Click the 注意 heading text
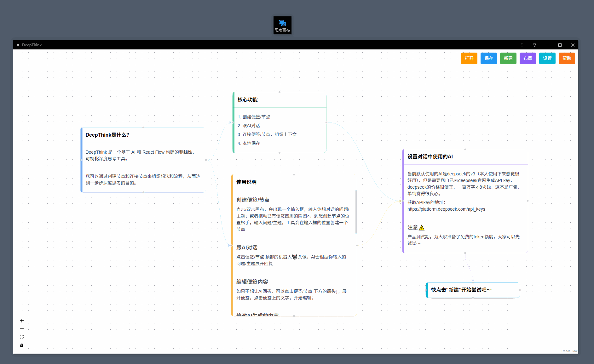Viewport: 594px width, 364px height. (x=412, y=227)
